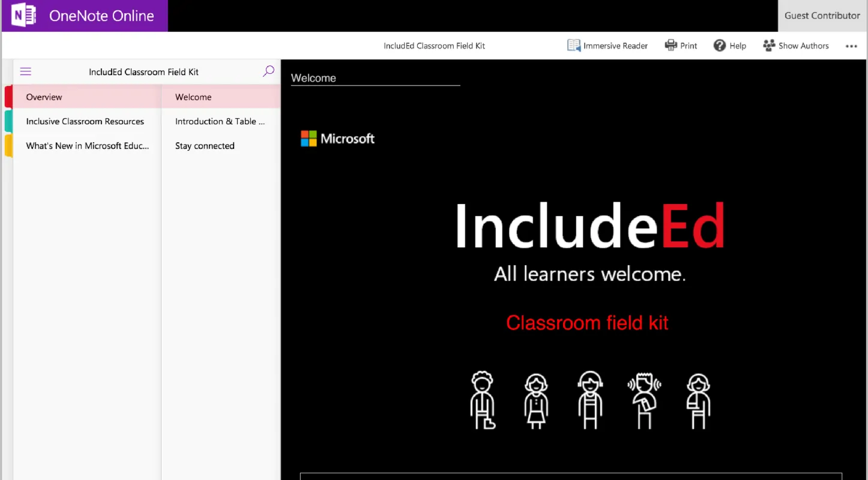Click the OneNote logo icon
Screen dimensions: 868x480
pos(23,16)
